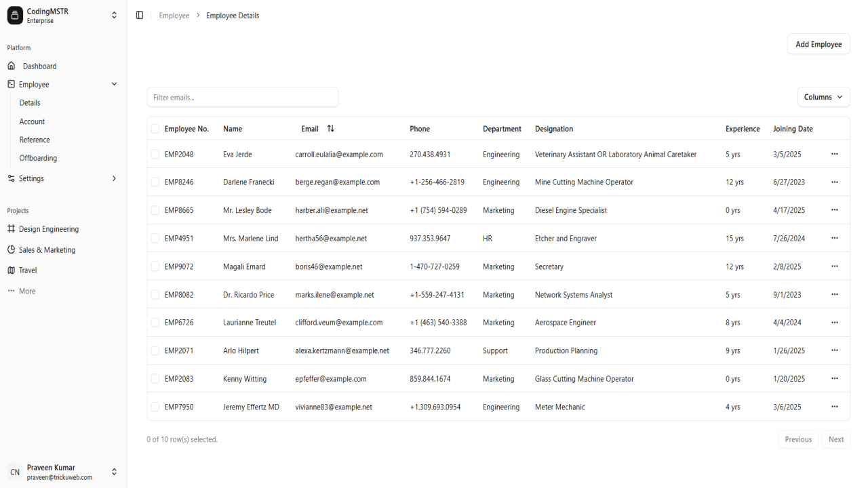The height and width of the screenshot is (488, 868).
Task: Open the row actions menu for Jeremy Effertz MD
Action: pyautogui.click(x=835, y=407)
